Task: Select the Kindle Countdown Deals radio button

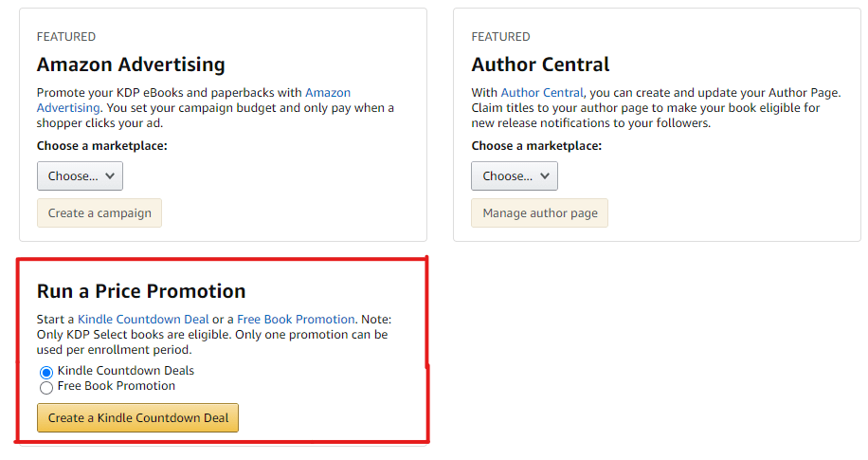Action: click(x=46, y=372)
